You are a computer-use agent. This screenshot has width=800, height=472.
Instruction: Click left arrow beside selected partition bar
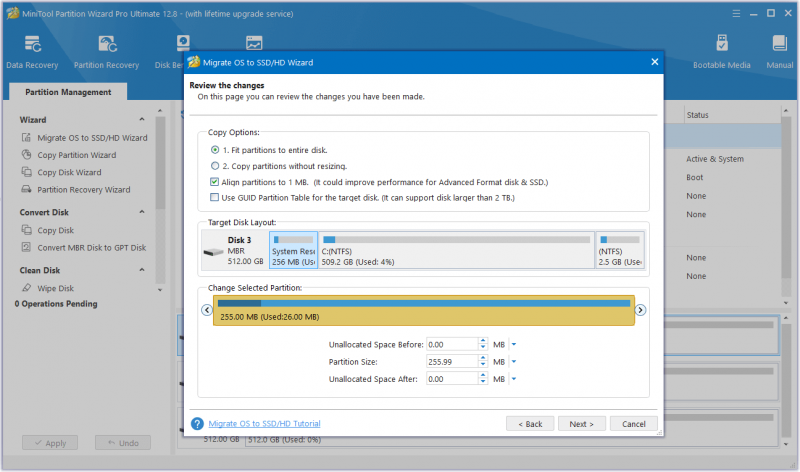[x=207, y=310]
